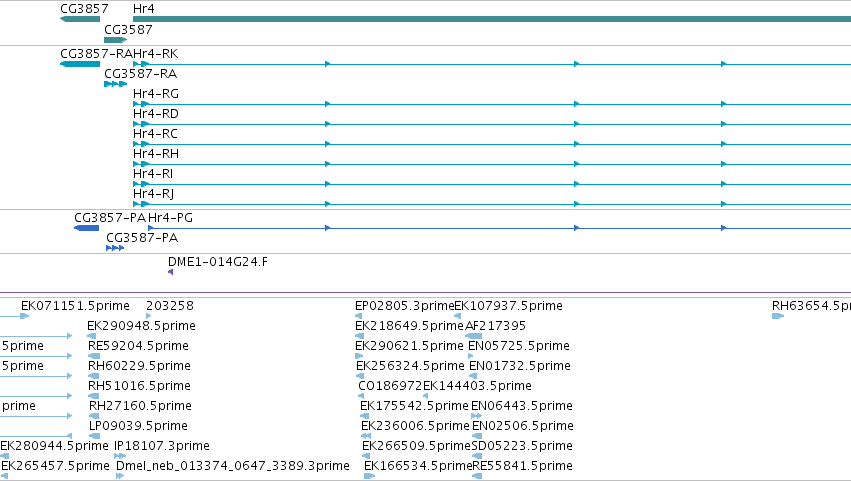The height and width of the screenshot is (481, 851).
Task: Click the long Hr4 gene bar
Action: [492, 19]
